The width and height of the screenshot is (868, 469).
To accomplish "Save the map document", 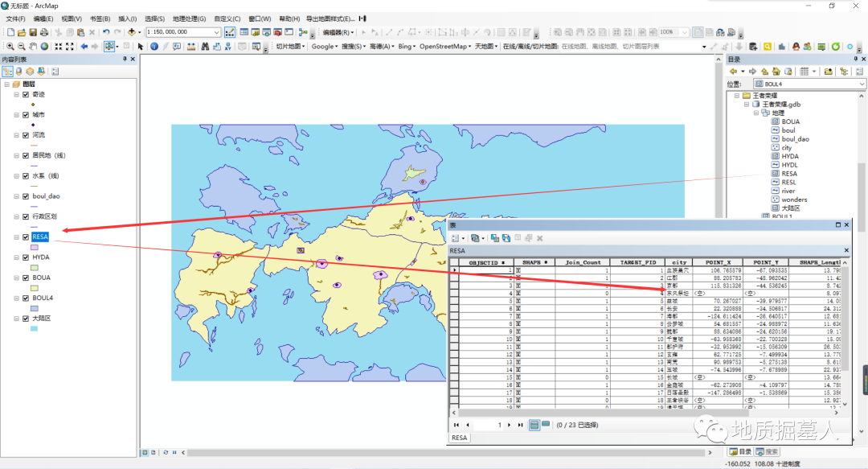I will click(33, 32).
